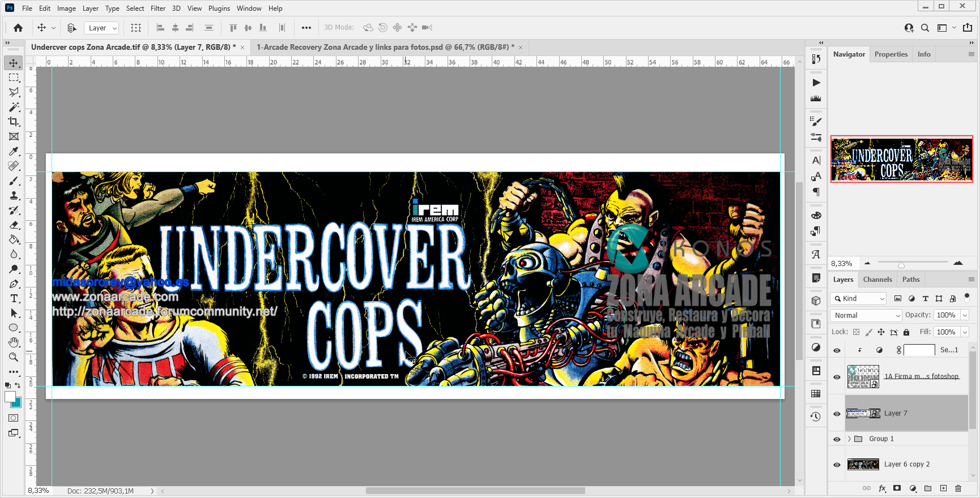Open the Opacity dropdown arrow
Viewport: 980px width, 498px height.
click(x=965, y=315)
